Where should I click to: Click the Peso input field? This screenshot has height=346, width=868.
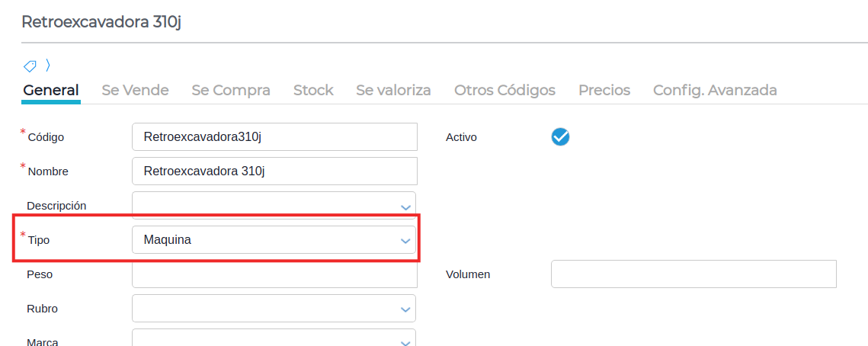point(274,276)
